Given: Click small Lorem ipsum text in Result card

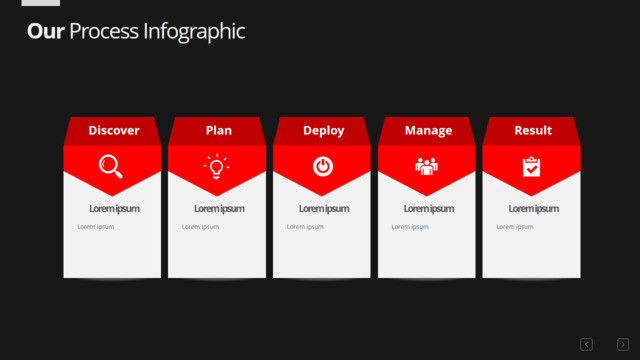Looking at the screenshot, I should pos(515,227).
